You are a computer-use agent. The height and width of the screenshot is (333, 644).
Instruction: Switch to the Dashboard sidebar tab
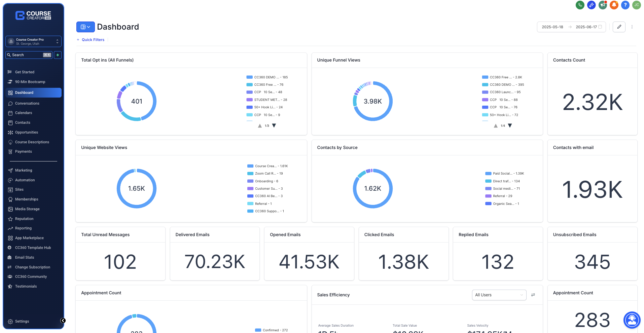tap(24, 92)
